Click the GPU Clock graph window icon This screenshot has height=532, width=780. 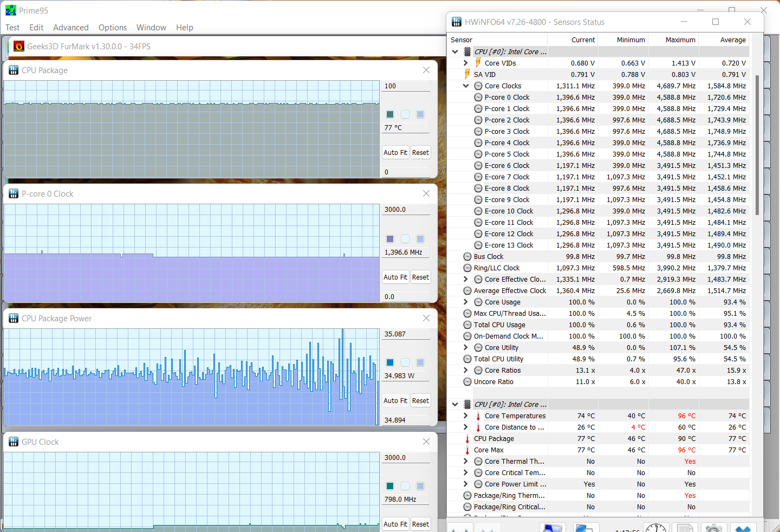coord(14,442)
